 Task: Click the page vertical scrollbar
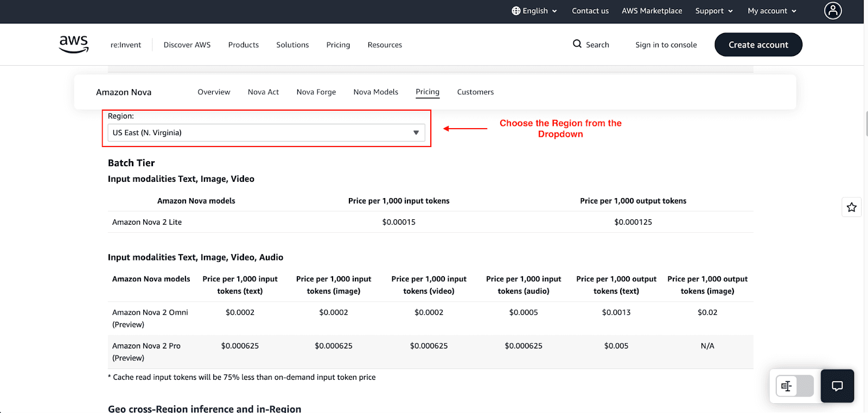[866, 124]
